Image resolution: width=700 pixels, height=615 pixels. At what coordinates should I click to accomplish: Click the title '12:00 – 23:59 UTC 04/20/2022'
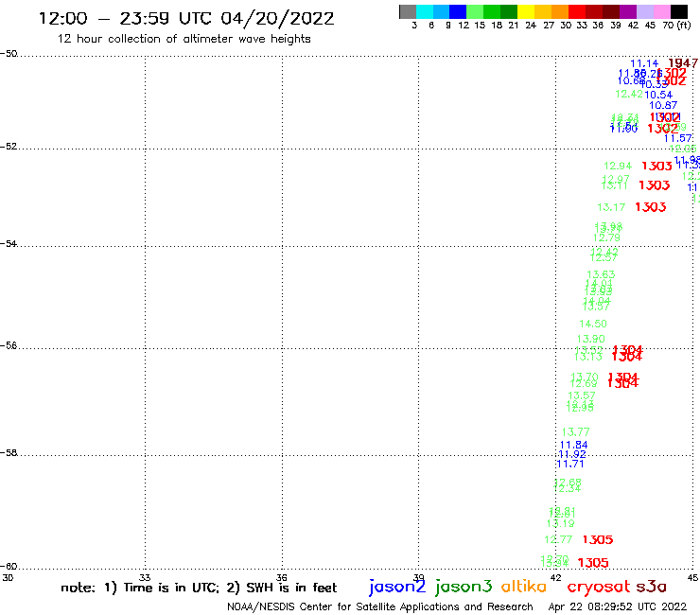coord(186,19)
